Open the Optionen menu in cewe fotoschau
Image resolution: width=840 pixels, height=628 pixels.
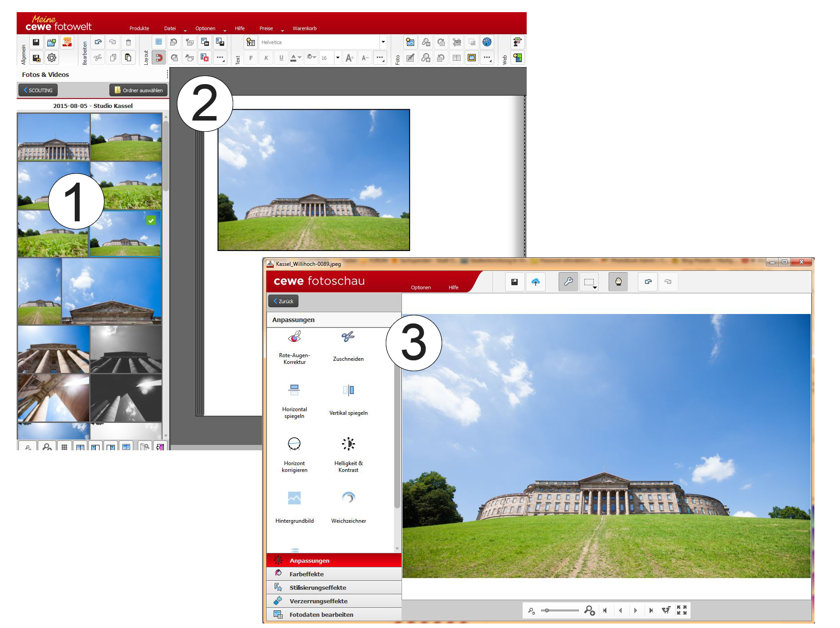coord(421,287)
